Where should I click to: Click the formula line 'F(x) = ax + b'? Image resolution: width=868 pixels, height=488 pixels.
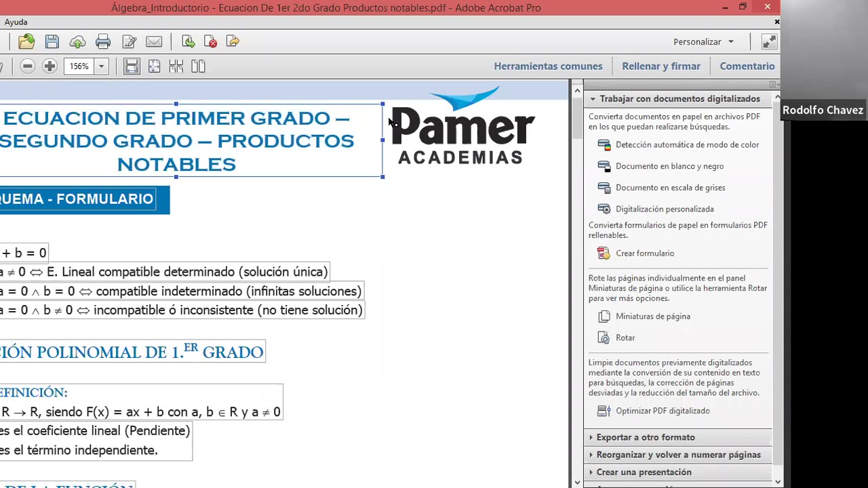click(125, 412)
